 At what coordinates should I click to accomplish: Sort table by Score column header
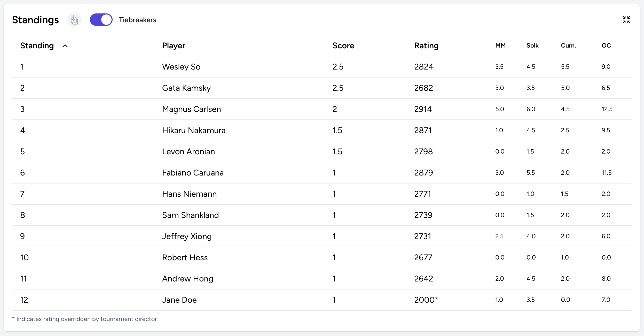click(343, 46)
